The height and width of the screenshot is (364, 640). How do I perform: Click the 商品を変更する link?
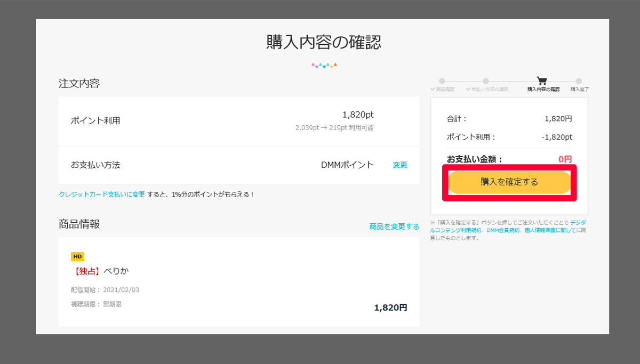(394, 227)
